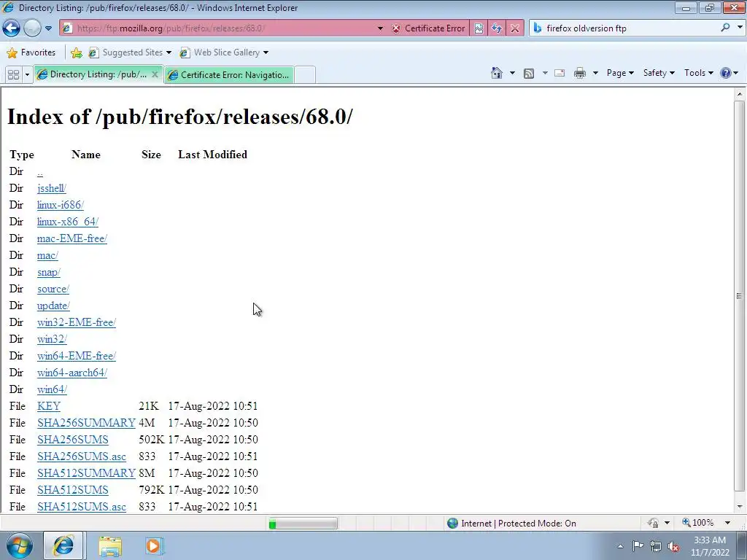Click the vertical scrollbar thumb
The width and height of the screenshot is (747, 560).
point(739,295)
